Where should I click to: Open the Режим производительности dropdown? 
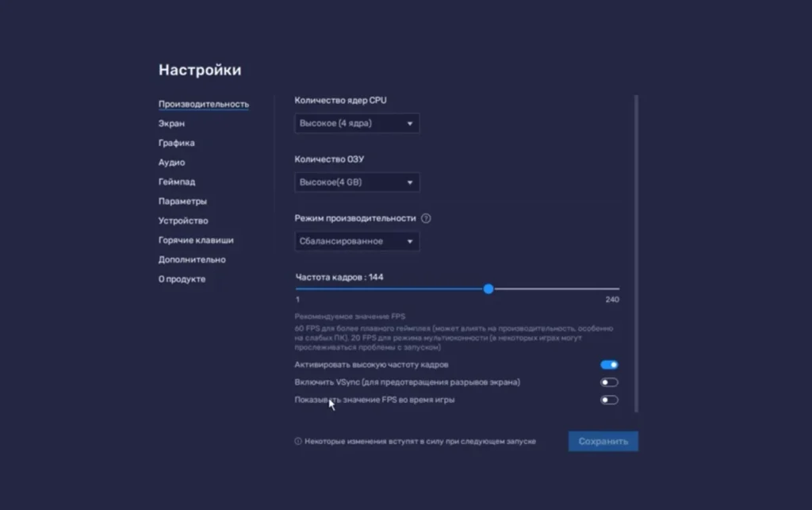[357, 241]
